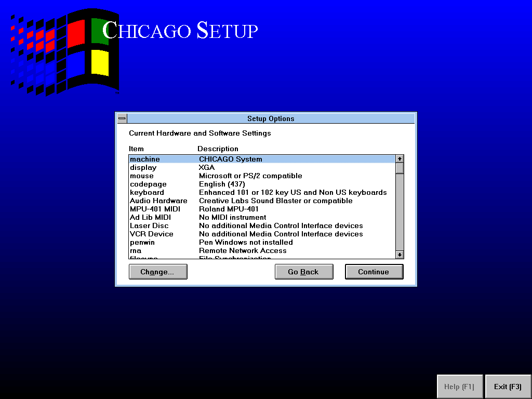Image resolution: width=532 pixels, height=399 pixels.
Task: Select the Laser Disc row
Action: coord(262,225)
